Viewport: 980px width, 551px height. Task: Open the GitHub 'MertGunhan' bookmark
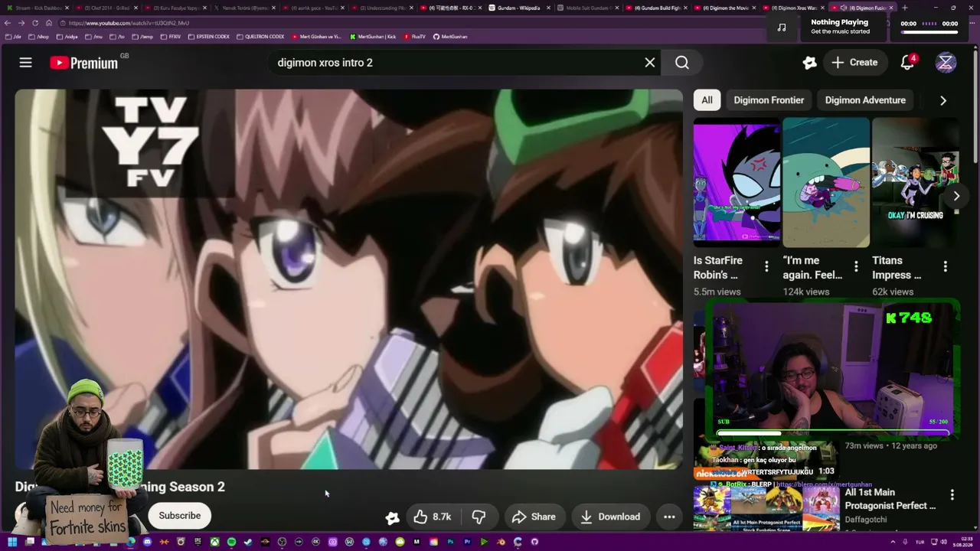[x=450, y=37]
